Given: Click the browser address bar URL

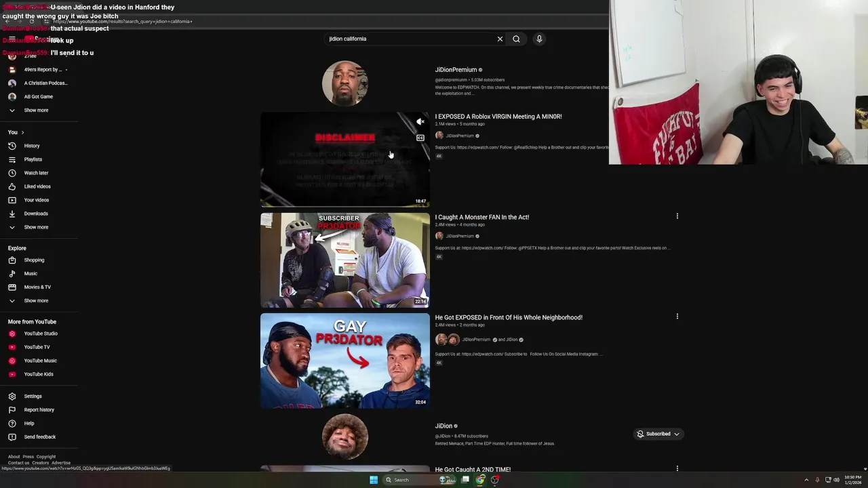Looking at the screenshot, I should (122, 21).
